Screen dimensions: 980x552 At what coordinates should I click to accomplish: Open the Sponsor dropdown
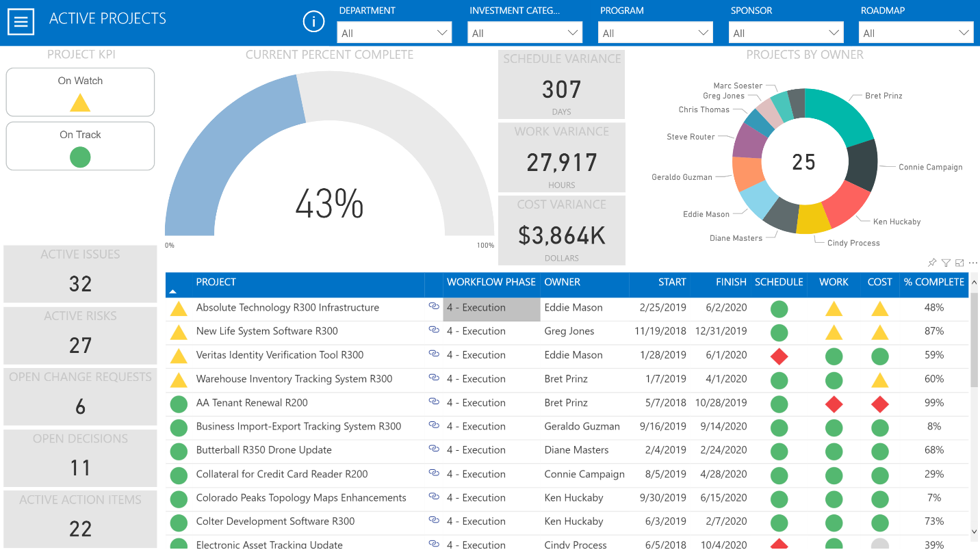point(786,33)
